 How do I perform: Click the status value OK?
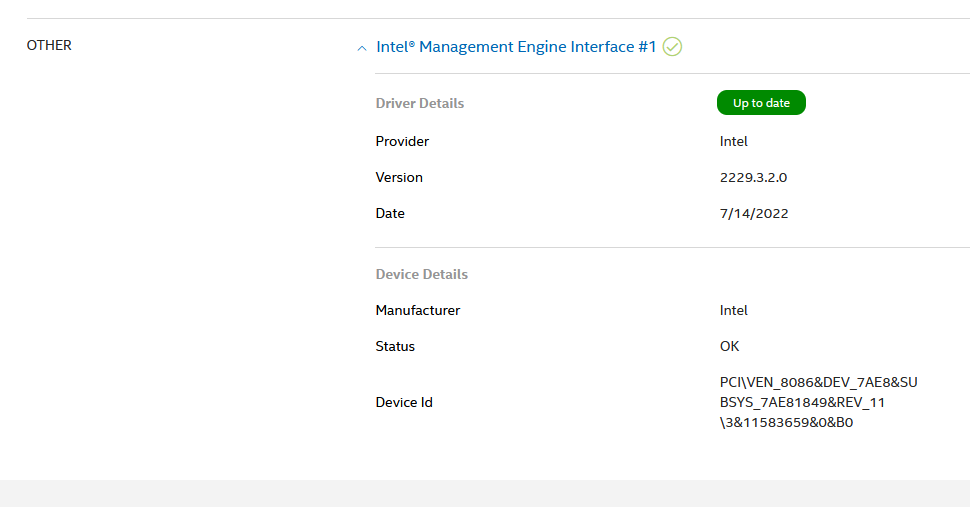pyautogui.click(x=729, y=346)
